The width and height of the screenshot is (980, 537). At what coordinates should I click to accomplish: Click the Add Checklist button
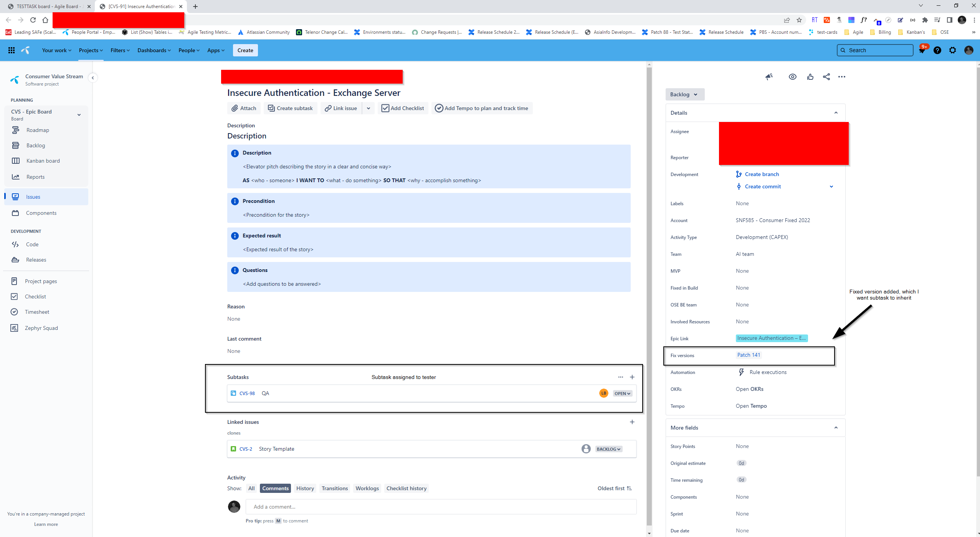(403, 108)
